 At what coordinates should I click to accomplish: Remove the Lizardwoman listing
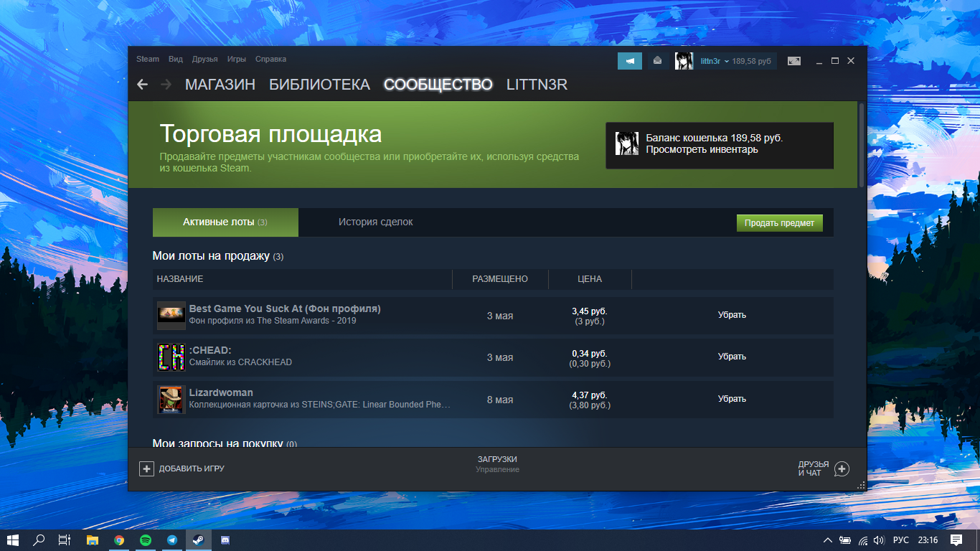click(732, 399)
